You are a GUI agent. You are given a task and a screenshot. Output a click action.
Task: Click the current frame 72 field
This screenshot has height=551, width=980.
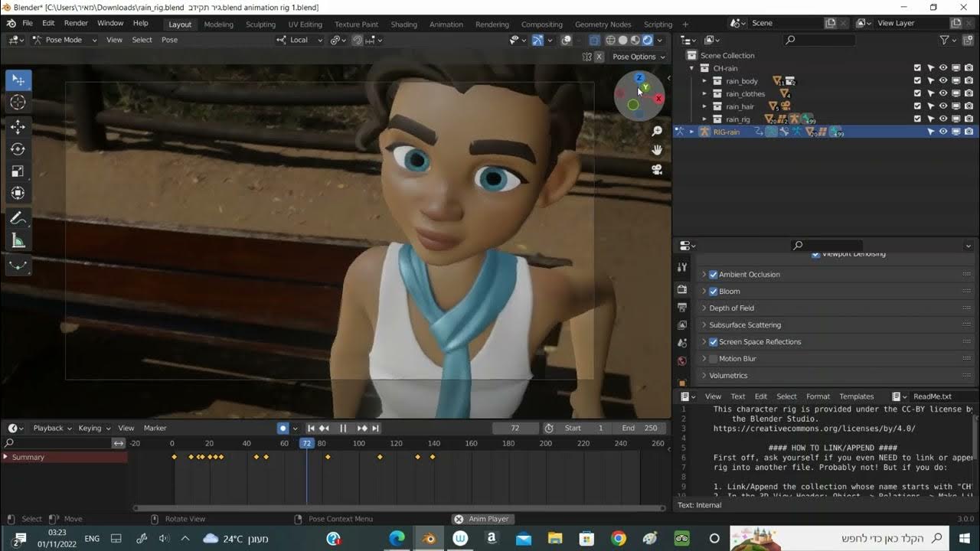point(515,428)
